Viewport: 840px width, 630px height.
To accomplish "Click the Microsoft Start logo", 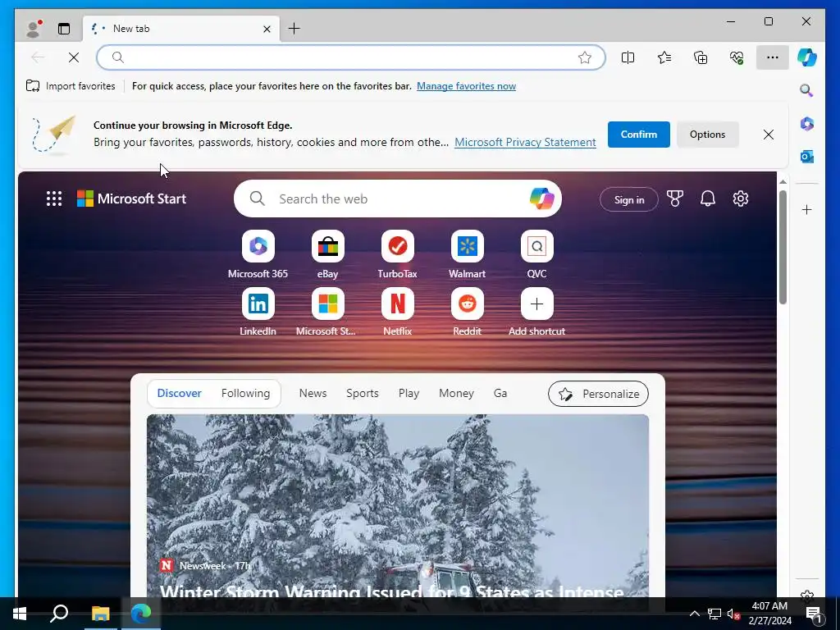I will [132, 199].
